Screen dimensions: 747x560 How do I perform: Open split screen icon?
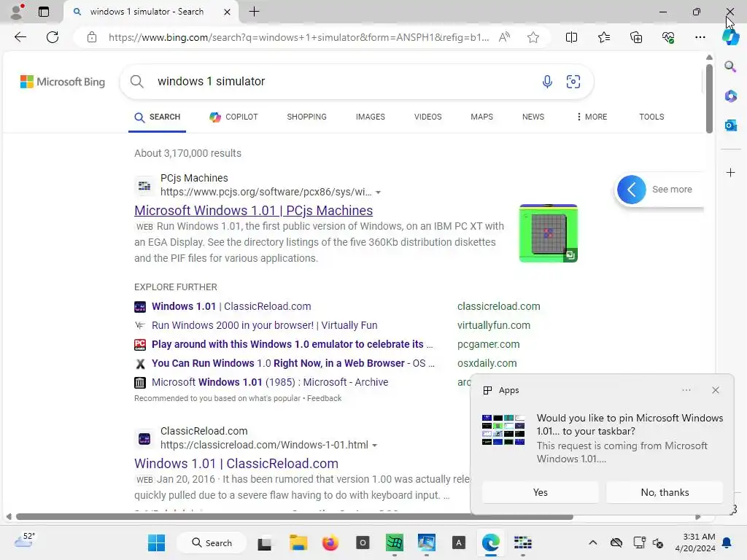tap(571, 37)
